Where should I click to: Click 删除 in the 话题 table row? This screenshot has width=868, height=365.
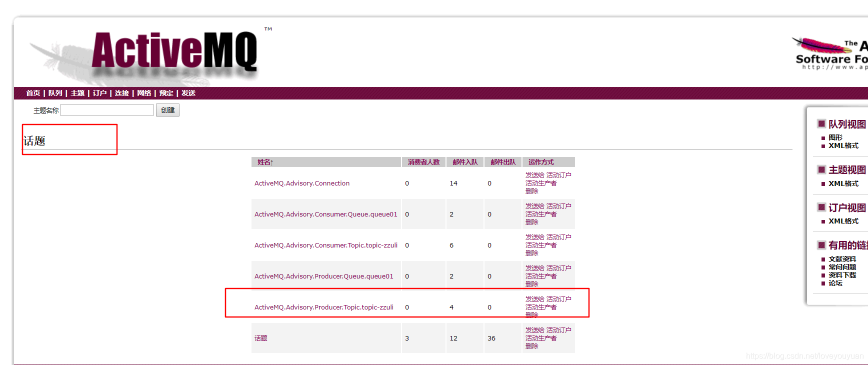pos(531,346)
